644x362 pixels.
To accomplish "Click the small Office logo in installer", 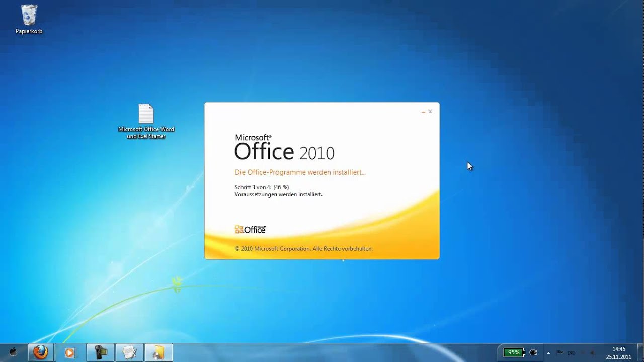I will [x=250, y=230].
